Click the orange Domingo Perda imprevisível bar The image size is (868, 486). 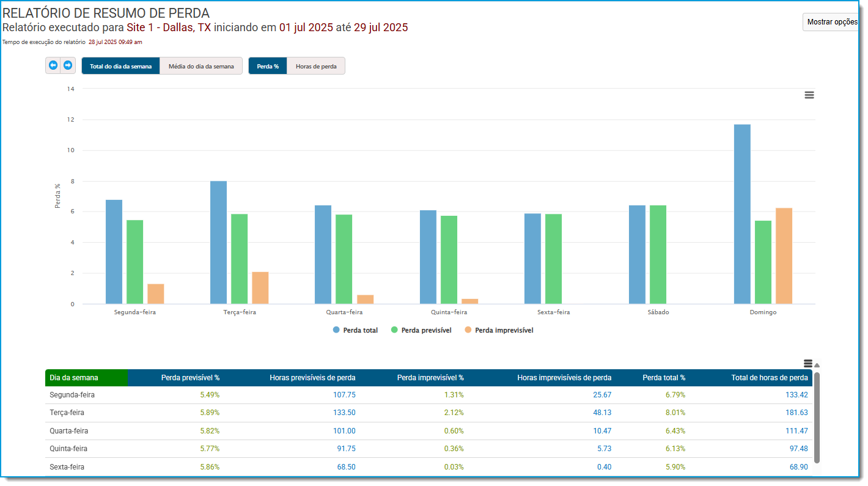(784, 256)
